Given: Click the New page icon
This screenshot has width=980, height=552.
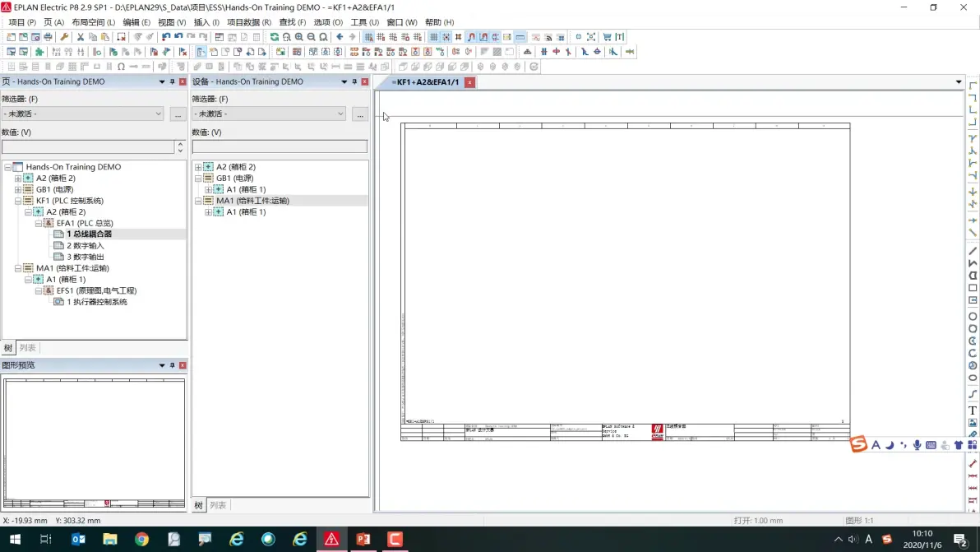Looking at the screenshot, I should point(213,52).
